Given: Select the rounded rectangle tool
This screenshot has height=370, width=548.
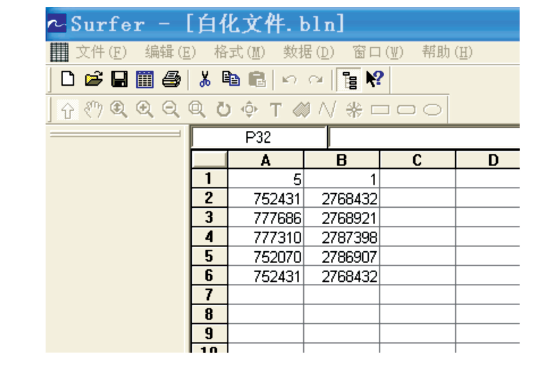Looking at the screenshot, I should 406,110.
